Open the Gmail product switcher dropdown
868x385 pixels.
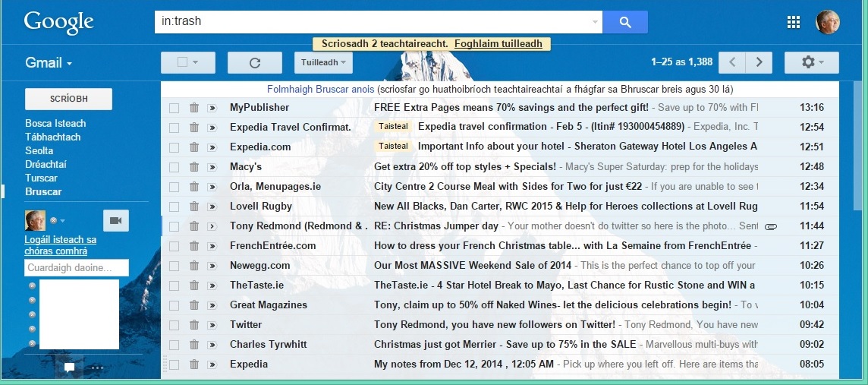tap(49, 63)
